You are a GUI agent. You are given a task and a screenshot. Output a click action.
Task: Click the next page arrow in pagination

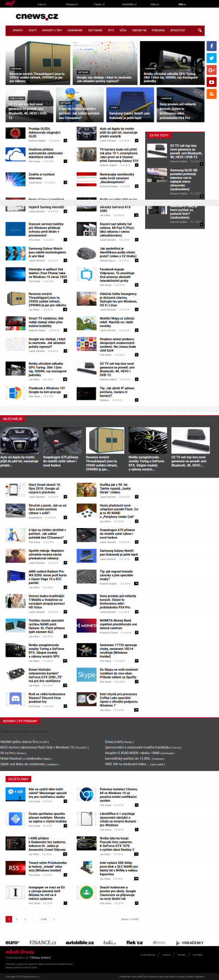(53, 919)
